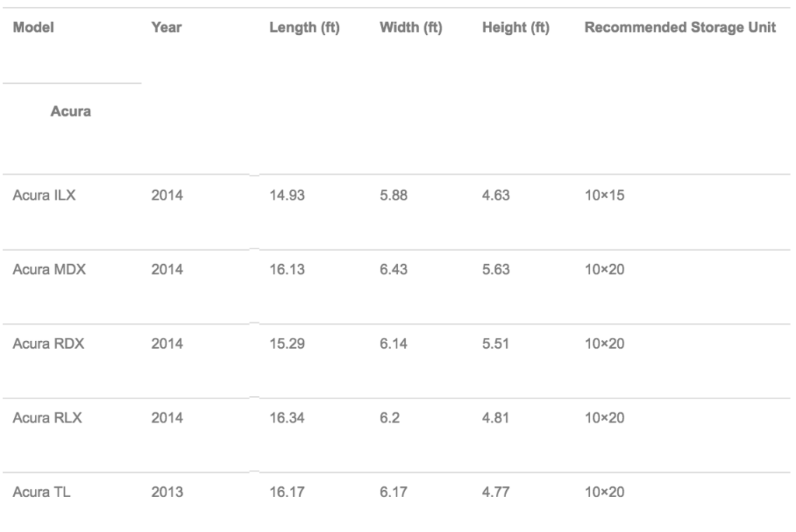
Task: Click the Acura MDX model name
Action: click(x=47, y=269)
